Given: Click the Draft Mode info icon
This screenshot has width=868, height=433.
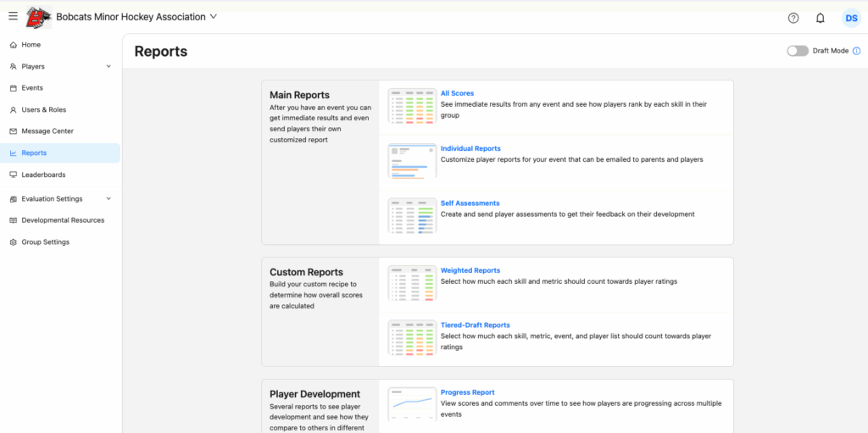Looking at the screenshot, I should 857,51.
